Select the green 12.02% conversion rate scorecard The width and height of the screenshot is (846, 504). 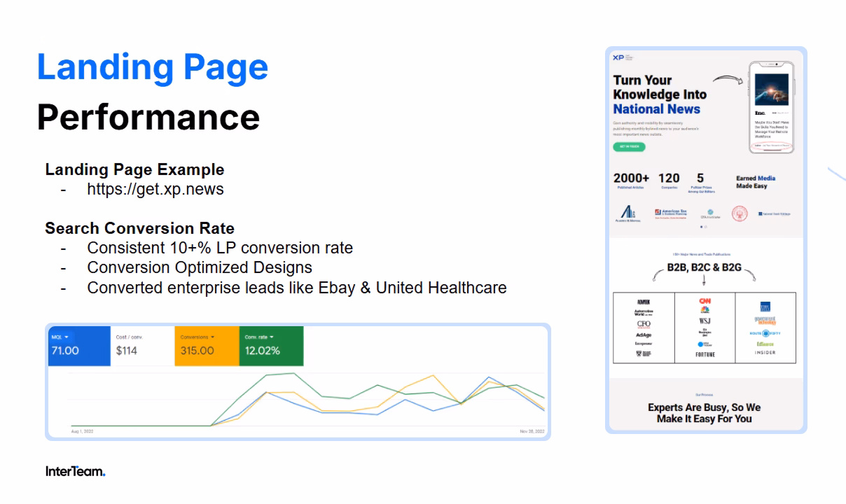272,346
